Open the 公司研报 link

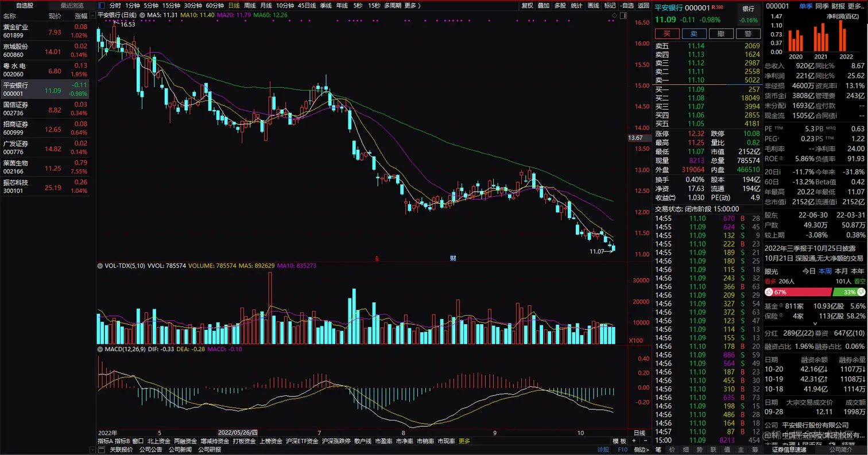[210, 449]
